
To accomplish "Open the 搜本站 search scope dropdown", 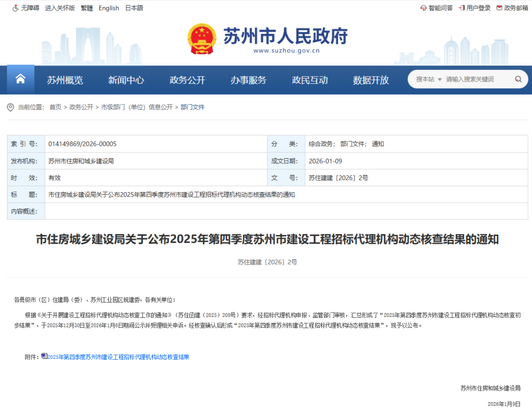I will click(x=429, y=79).
